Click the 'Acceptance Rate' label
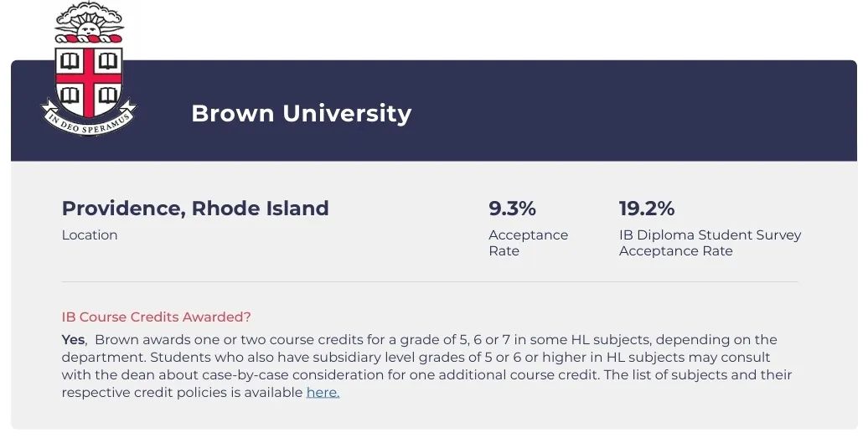The height and width of the screenshot is (438, 868). click(x=528, y=243)
